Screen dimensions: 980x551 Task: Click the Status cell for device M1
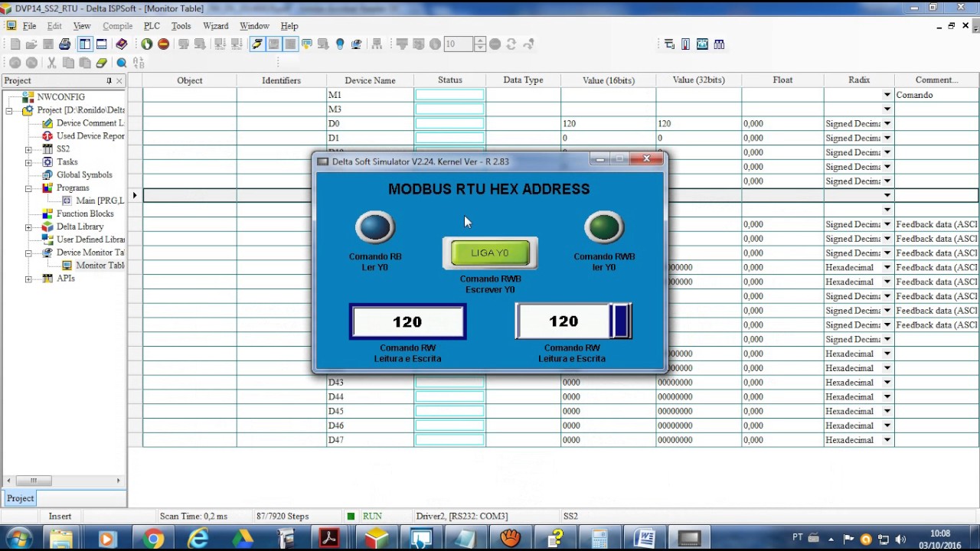[x=449, y=95]
